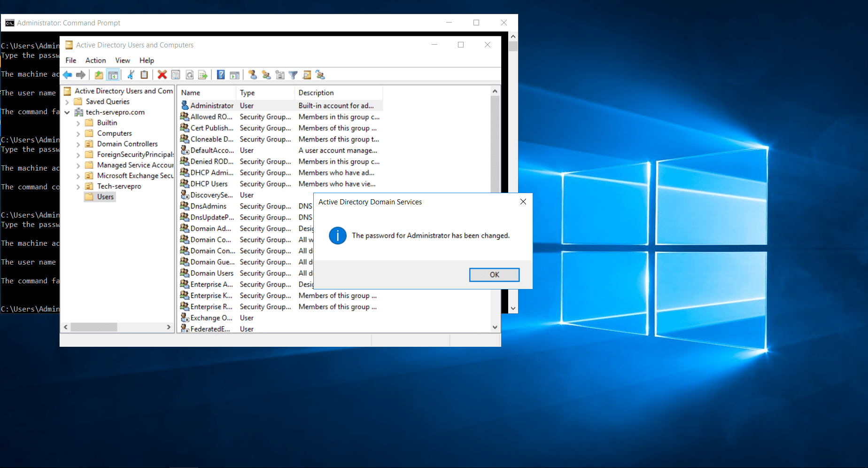Click the Help question mark icon

tap(221, 75)
